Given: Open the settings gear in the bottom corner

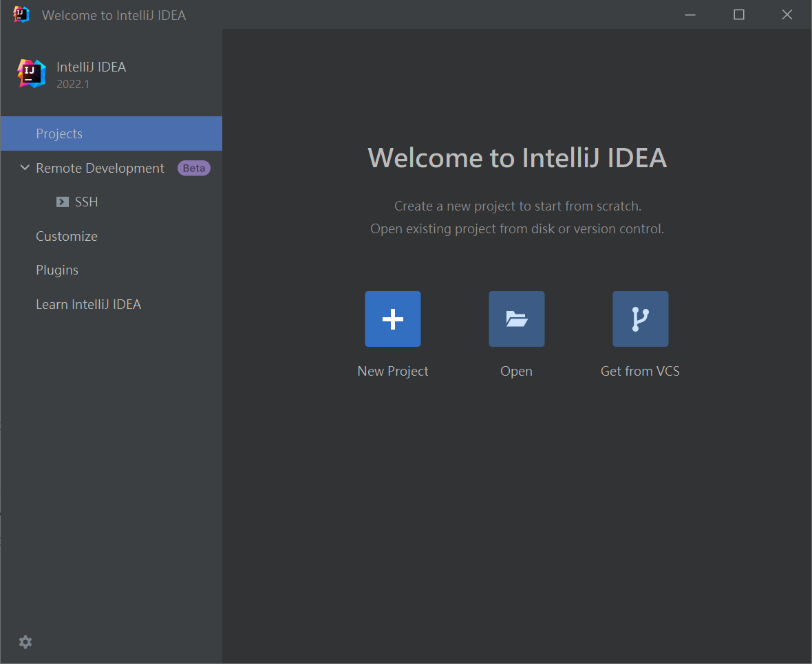Looking at the screenshot, I should tap(25, 642).
